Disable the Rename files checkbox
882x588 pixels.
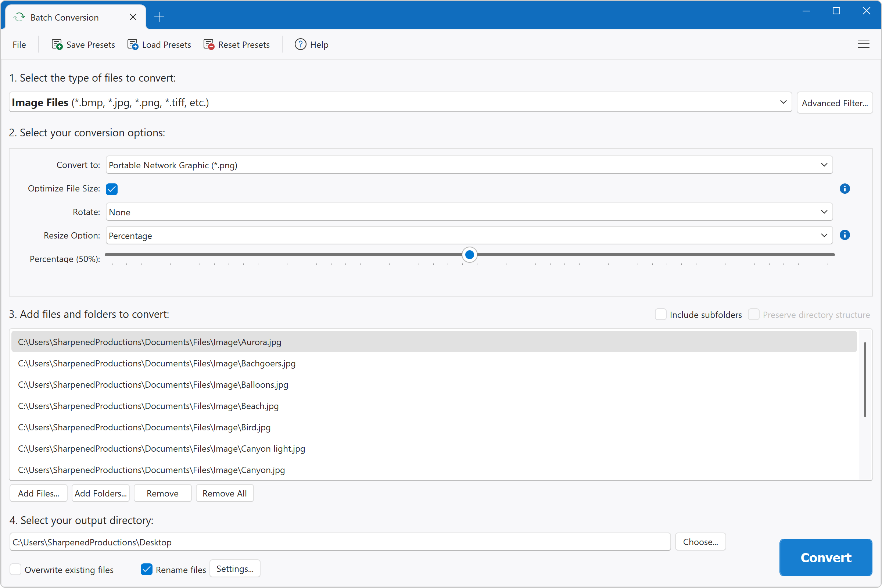point(146,569)
